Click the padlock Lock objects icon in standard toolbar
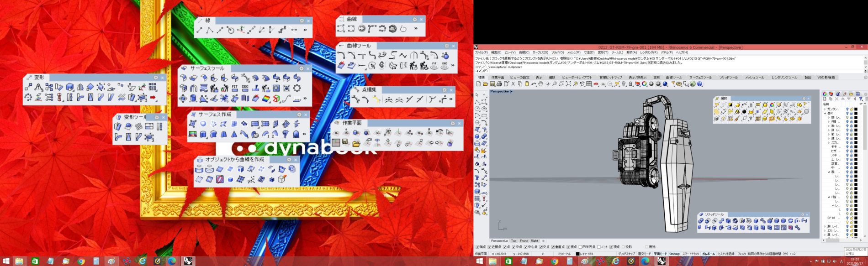Viewport: 868px width, 266px height. tap(630, 84)
